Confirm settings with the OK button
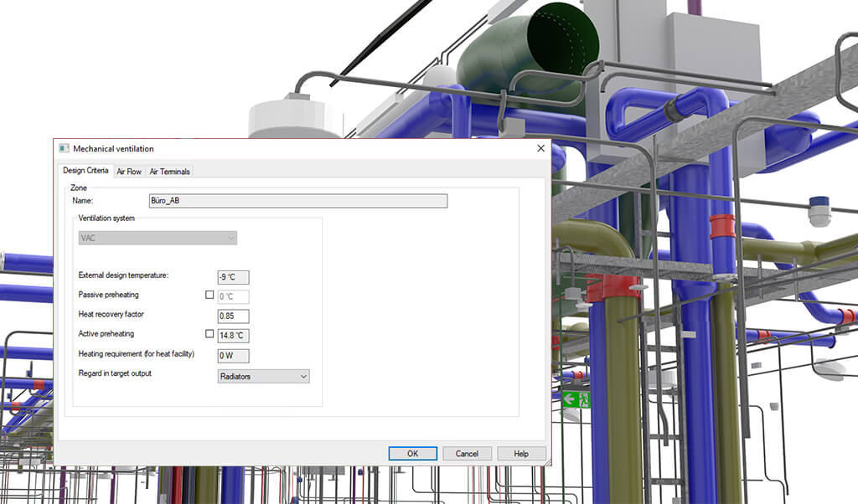Viewport: 858px width, 504px height. [x=412, y=453]
